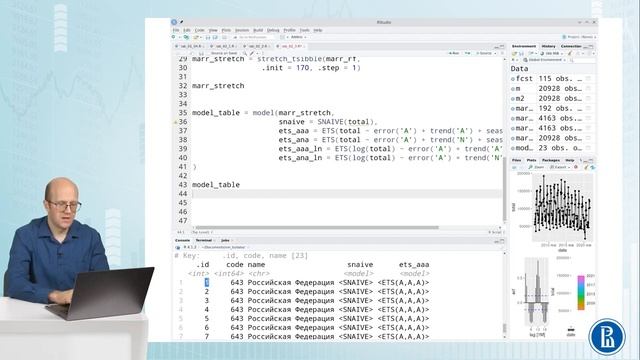
Task: Switch to the History tab
Action: (x=548, y=47)
